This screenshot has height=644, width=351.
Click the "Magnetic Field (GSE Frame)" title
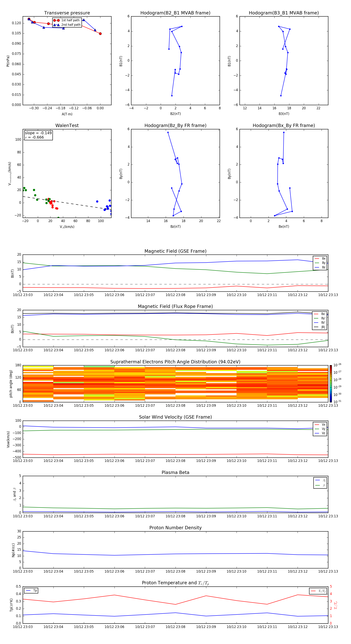175,251
